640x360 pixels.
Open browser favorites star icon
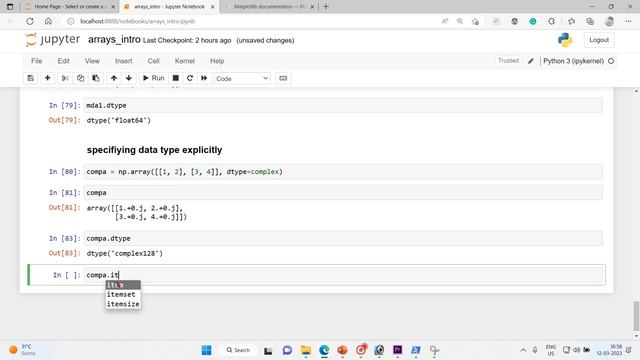pyautogui.click(x=571, y=21)
